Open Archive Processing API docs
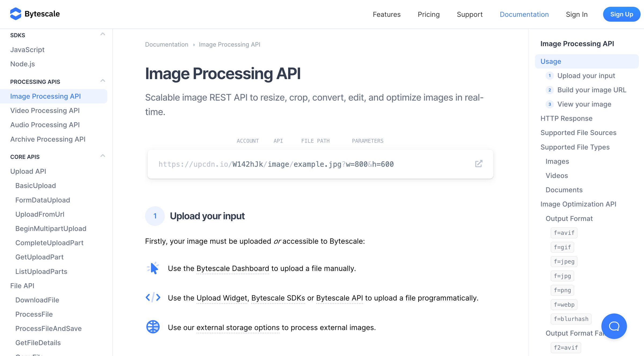 tap(48, 139)
